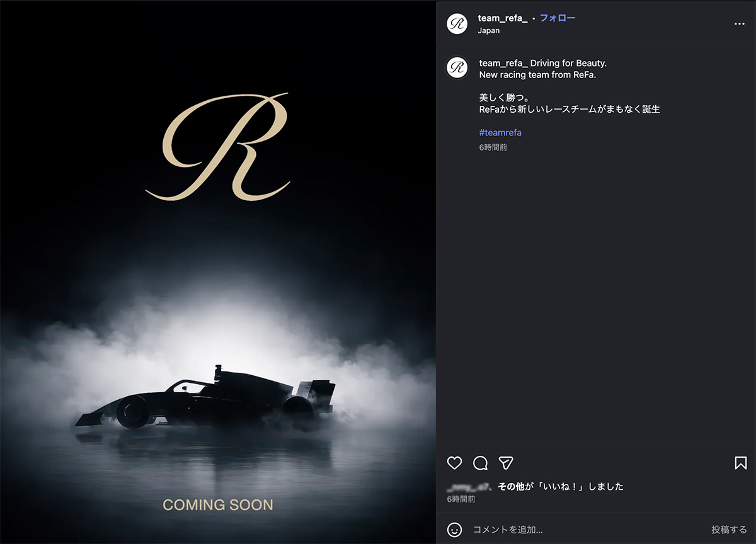The width and height of the screenshot is (756, 544).
Task: Follow team_refa_ using the フォロー button
Action: [558, 18]
